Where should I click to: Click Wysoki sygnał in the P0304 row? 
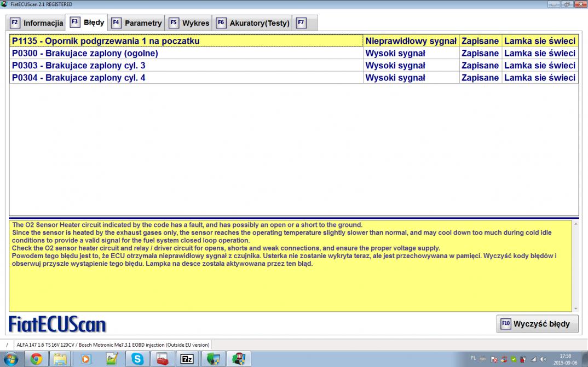pos(411,78)
